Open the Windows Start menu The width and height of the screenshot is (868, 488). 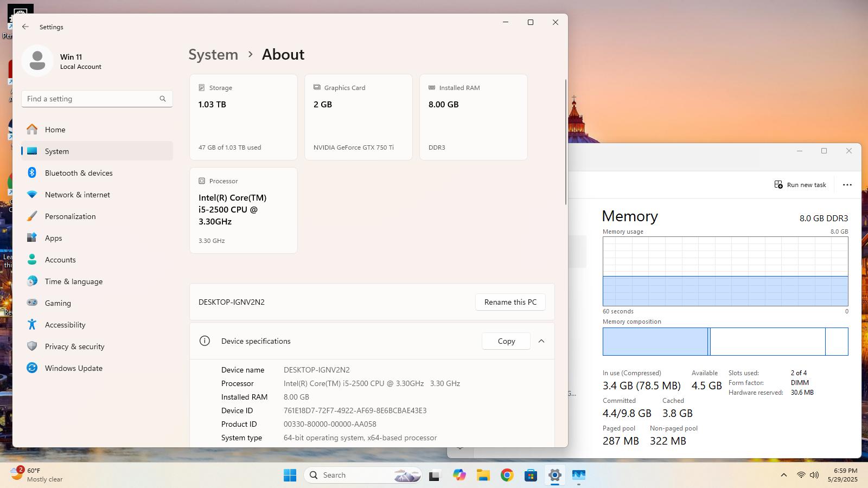click(290, 475)
